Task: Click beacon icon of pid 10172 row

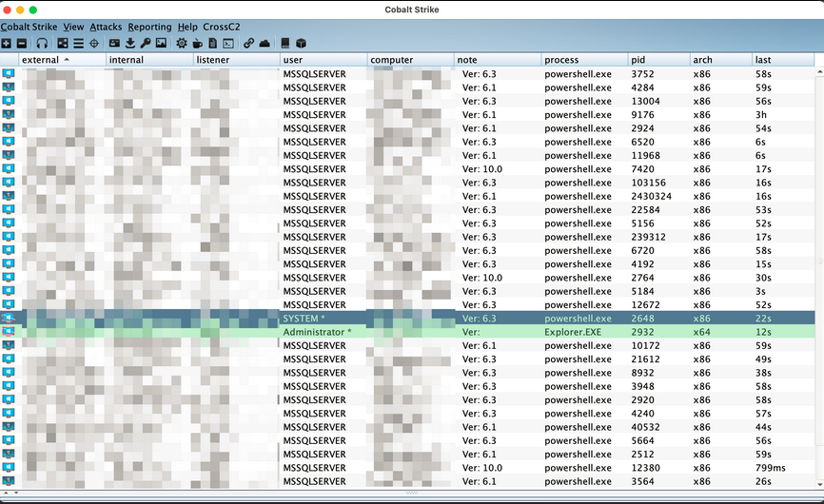Action: pos(9,345)
